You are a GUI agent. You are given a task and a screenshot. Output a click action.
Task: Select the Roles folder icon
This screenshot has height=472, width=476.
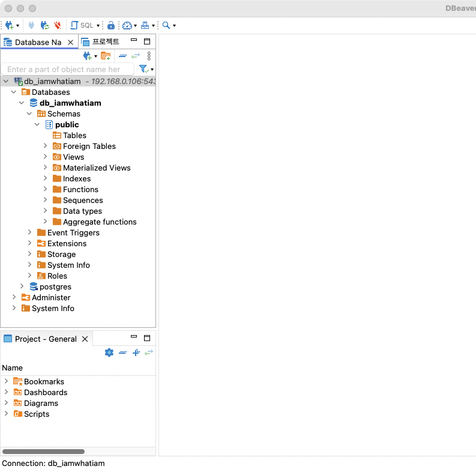click(41, 276)
